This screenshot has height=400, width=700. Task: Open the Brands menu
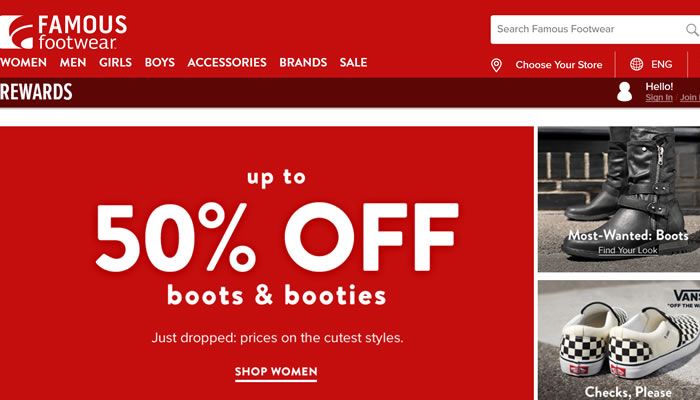point(303,62)
